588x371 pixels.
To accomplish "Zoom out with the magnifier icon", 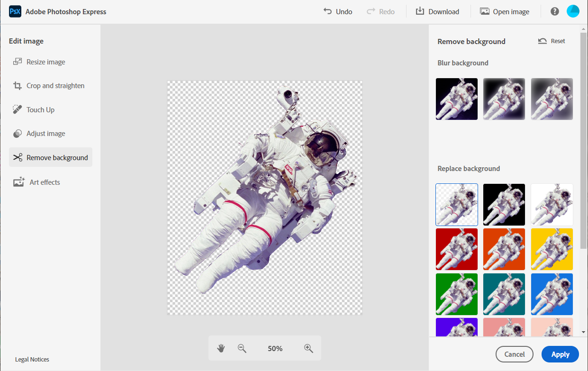I will click(242, 348).
